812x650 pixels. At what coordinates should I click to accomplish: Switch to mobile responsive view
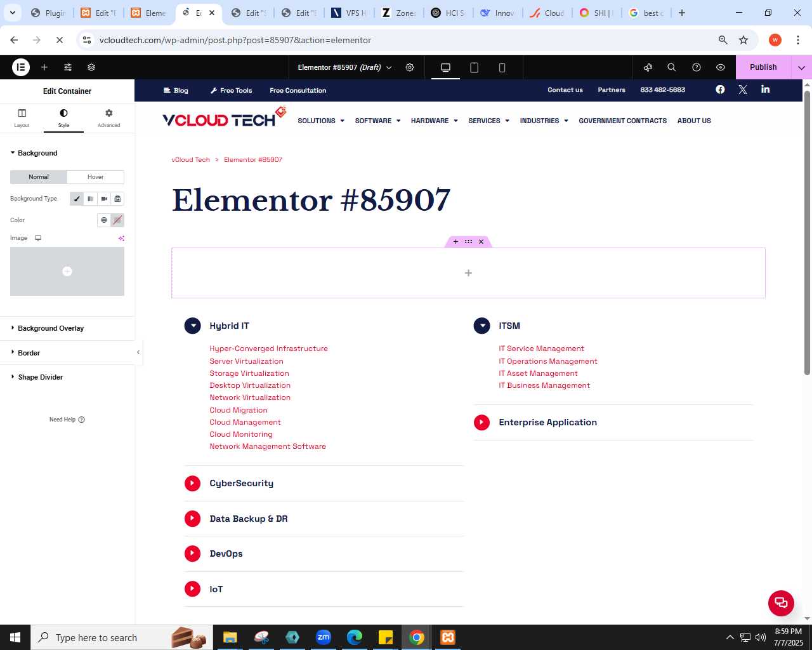click(502, 67)
